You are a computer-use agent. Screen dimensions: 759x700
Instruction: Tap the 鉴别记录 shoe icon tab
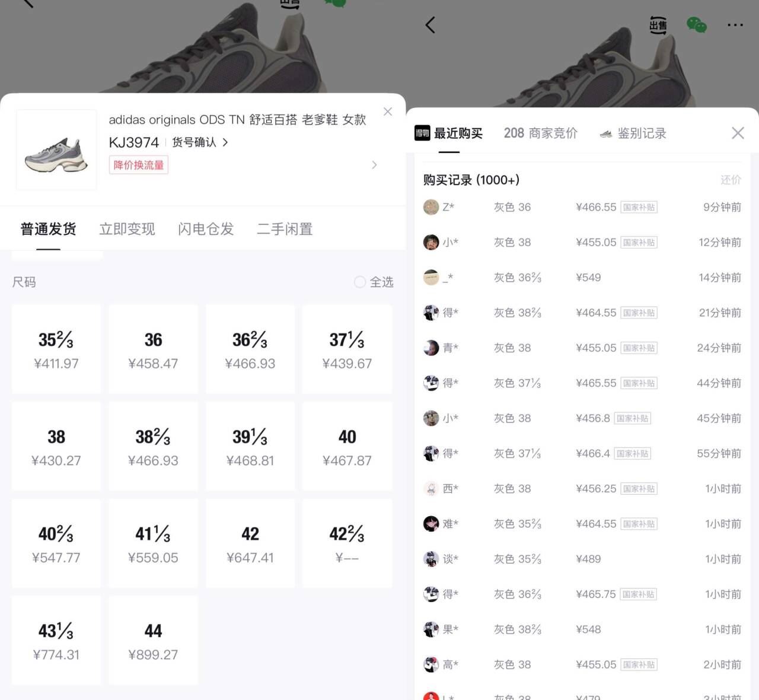point(606,133)
